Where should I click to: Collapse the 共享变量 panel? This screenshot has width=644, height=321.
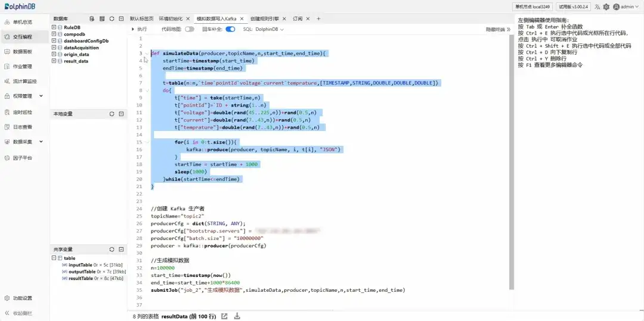[121, 250]
